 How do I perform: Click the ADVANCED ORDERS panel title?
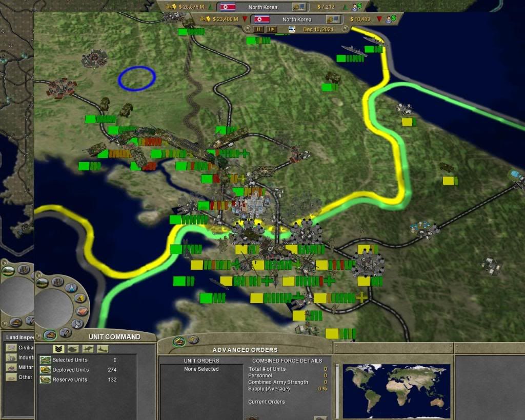point(245,350)
